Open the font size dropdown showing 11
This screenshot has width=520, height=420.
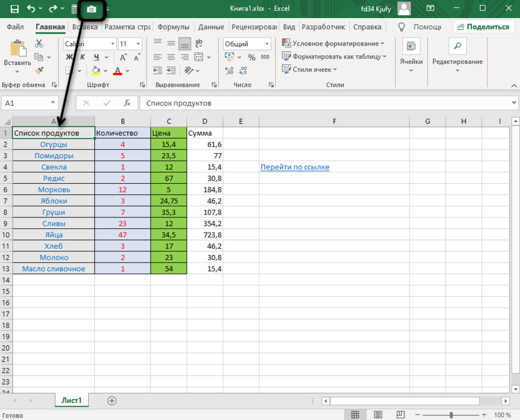coord(139,44)
